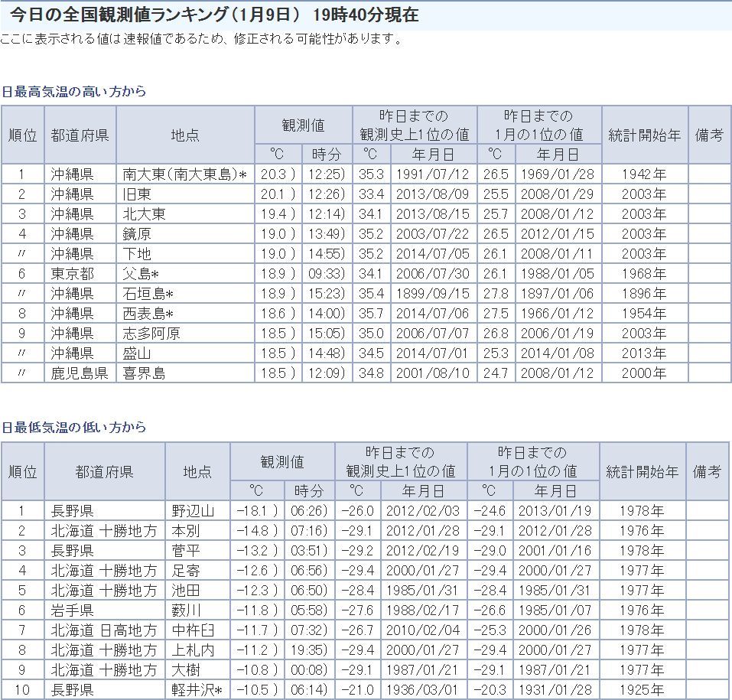Select the 菅平 station name
The width and height of the screenshot is (732, 700).
point(186,551)
